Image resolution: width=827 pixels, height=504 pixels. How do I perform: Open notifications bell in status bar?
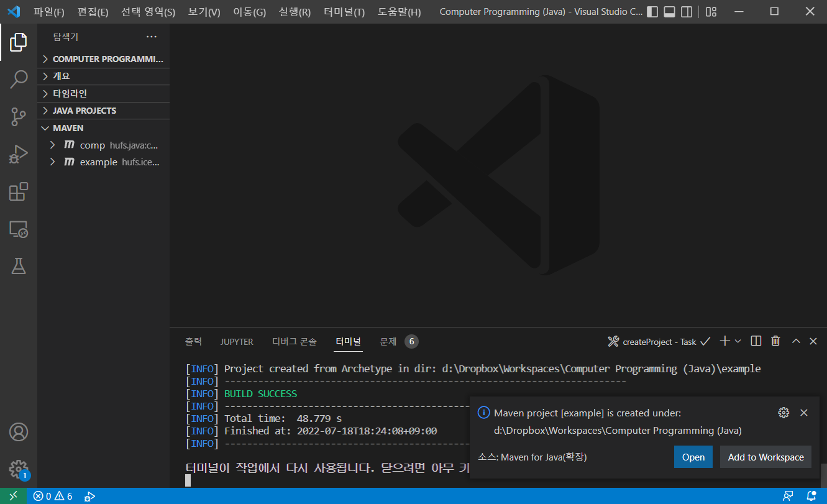[x=811, y=496]
